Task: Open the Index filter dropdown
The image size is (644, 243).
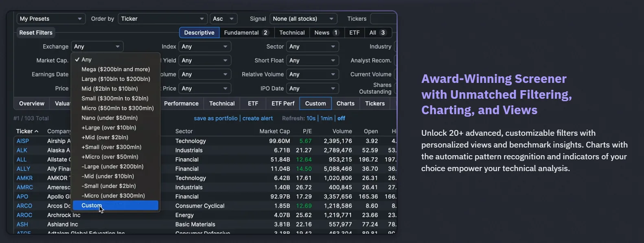Action: pos(205,47)
